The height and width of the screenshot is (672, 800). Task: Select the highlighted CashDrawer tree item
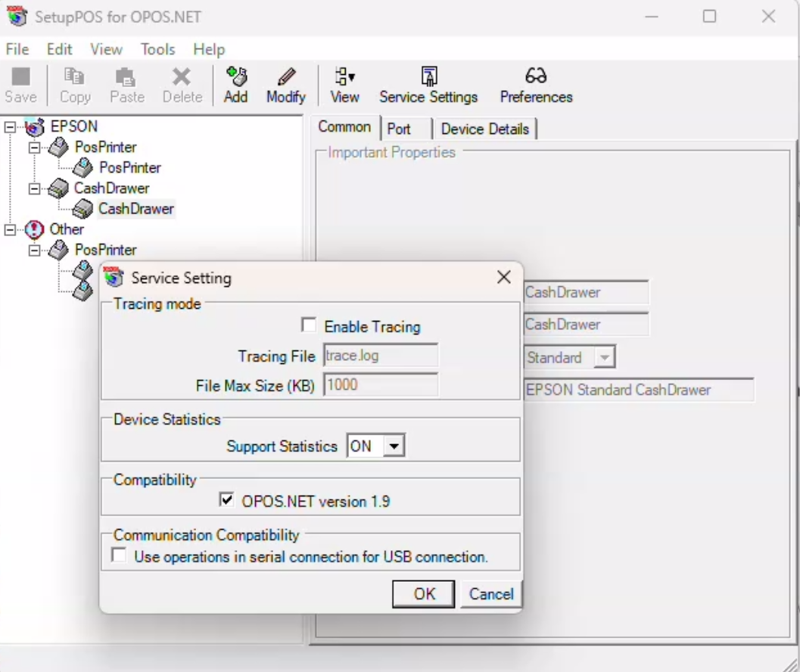tap(136, 209)
